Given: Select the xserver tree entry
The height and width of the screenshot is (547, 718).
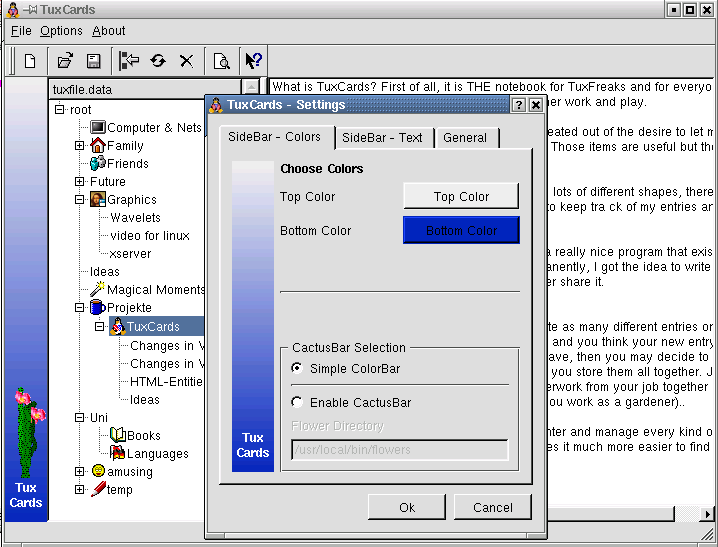Looking at the screenshot, I should (x=131, y=253).
